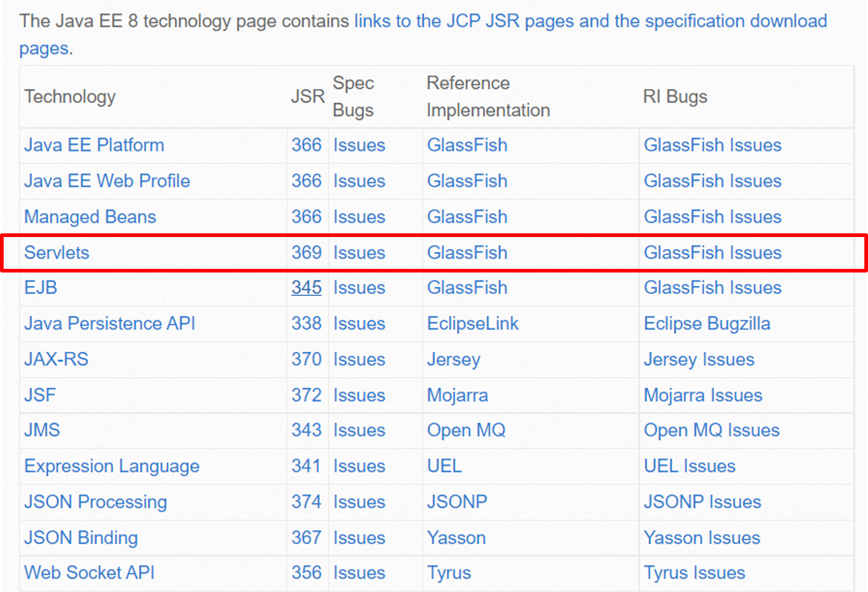The height and width of the screenshot is (592, 868).
Task: Open the Java Persistence API link
Action: point(110,324)
